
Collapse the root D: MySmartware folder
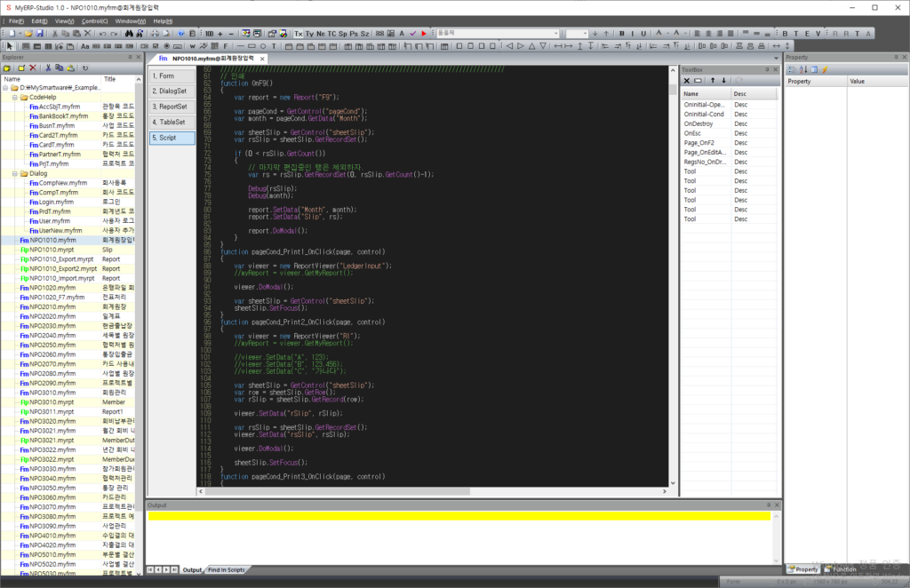[x=5, y=88]
